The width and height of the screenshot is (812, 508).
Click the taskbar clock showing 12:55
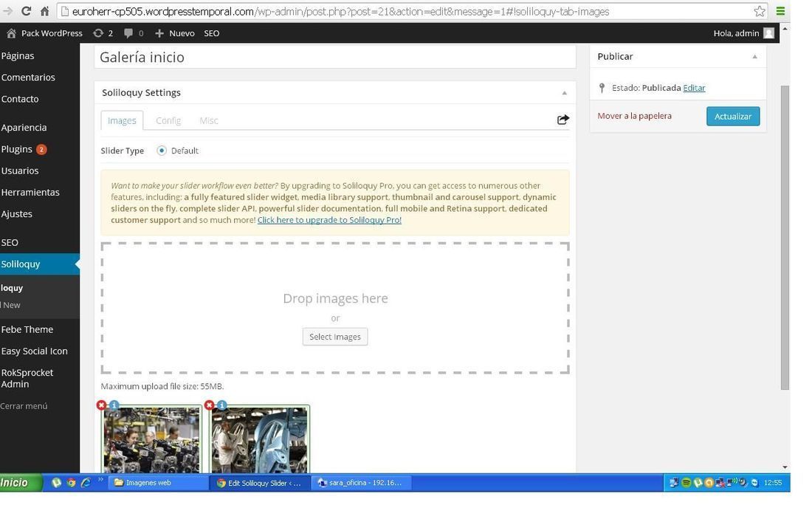click(773, 483)
